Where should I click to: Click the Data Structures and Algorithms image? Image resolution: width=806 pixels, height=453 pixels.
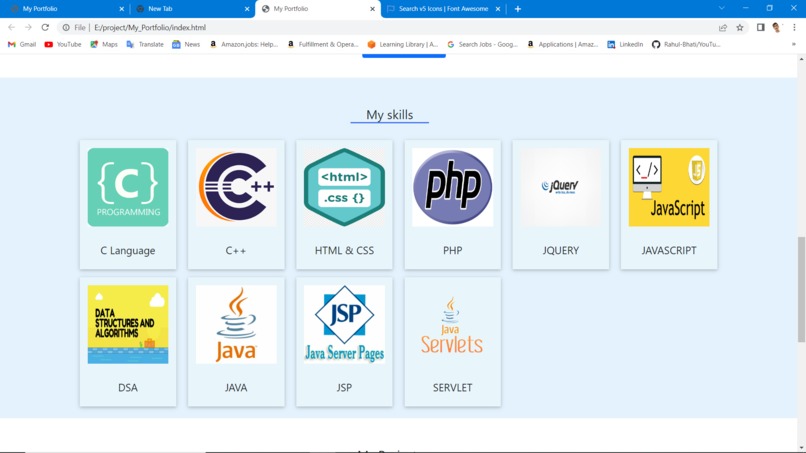[x=128, y=324]
